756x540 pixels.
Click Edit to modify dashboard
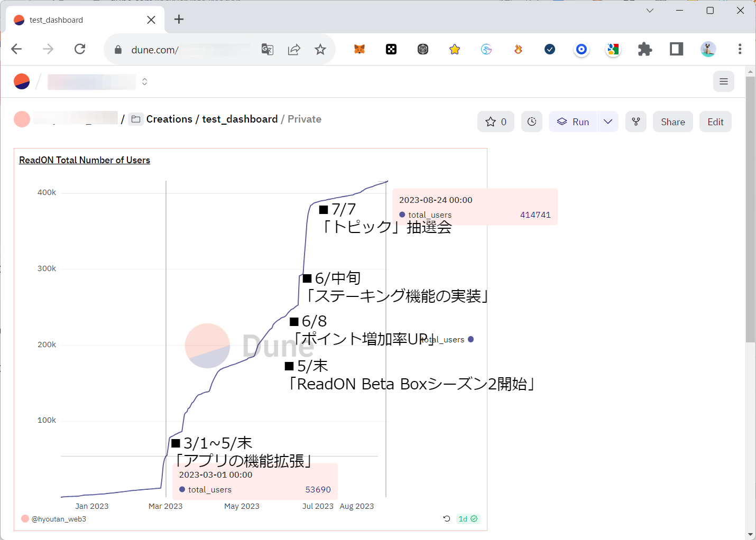pos(715,122)
